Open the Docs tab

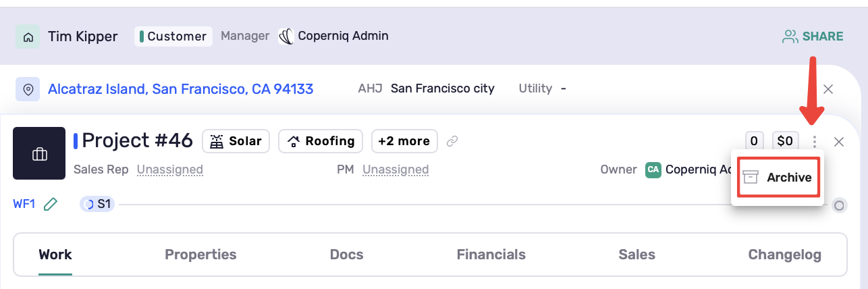[346, 255]
